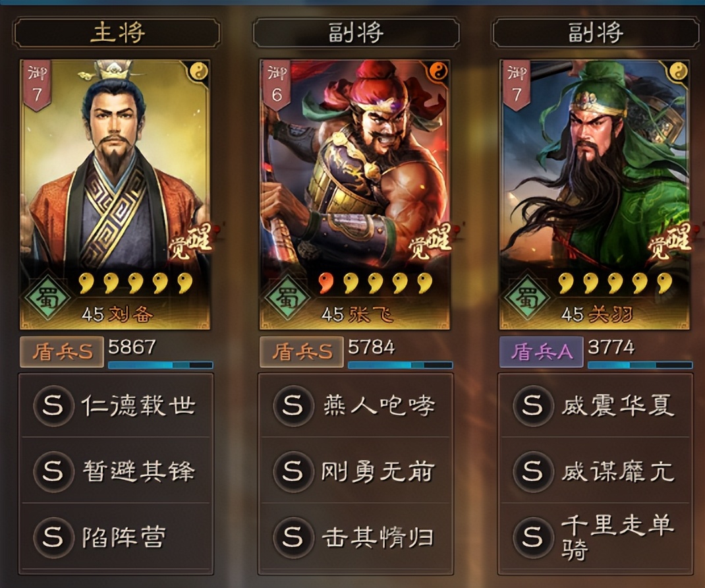
Task: Click the 盾兵S label under 刘备
Action: tap(61, 351)
